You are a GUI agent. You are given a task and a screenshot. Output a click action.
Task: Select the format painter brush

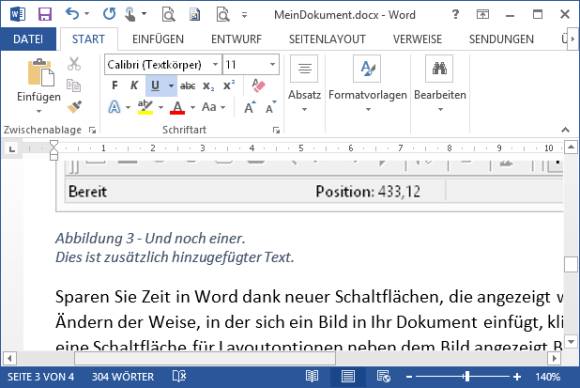[74, 107]
